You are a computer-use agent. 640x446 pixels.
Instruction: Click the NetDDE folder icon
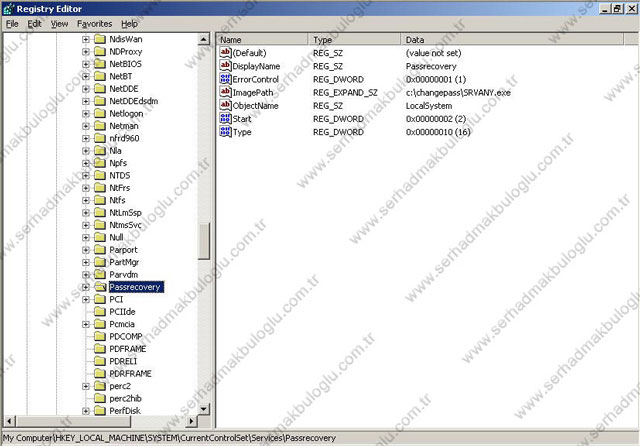[x=100, y=89]
